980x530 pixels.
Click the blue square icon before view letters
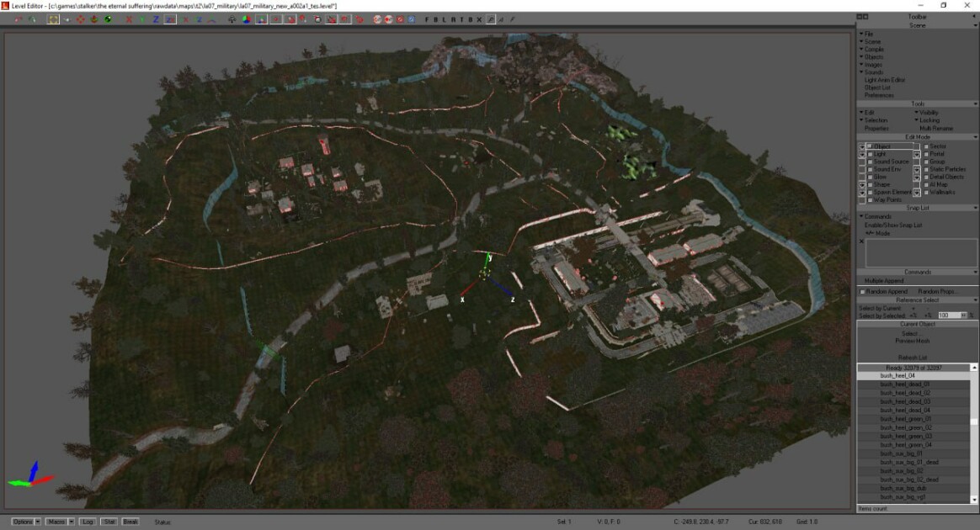coord(411,19)
